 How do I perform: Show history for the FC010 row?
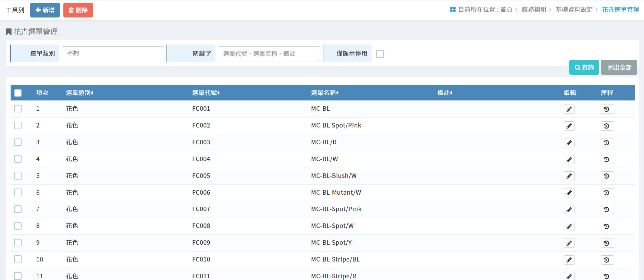(x=607, y=260)
